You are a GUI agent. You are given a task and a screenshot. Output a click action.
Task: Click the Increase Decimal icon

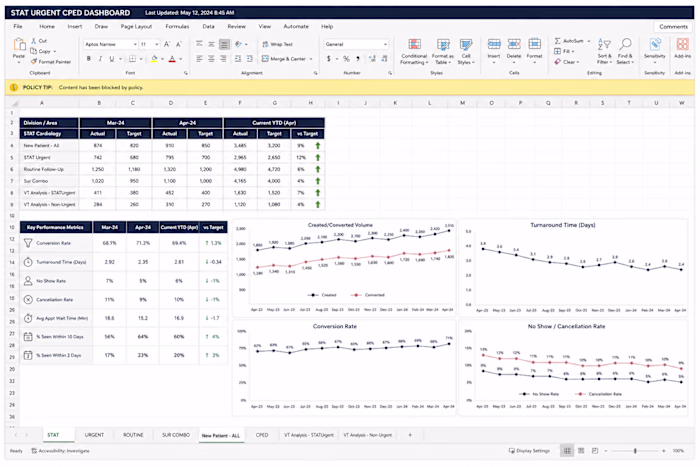[372, 59]
